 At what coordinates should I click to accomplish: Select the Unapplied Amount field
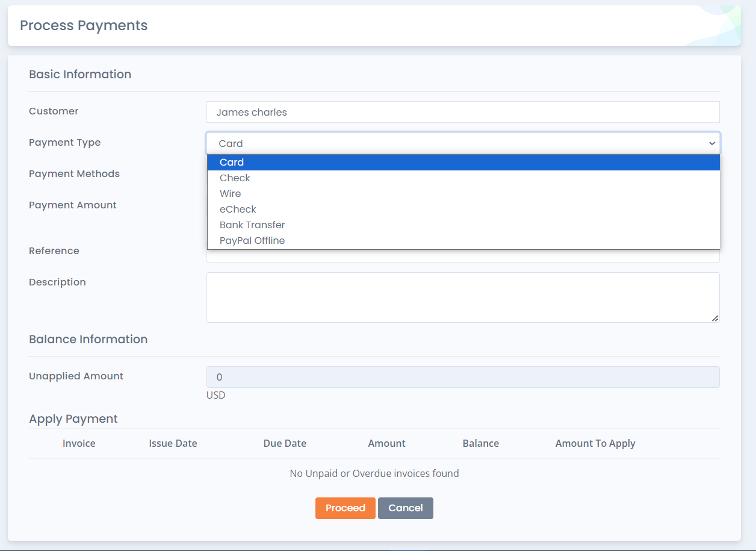[463, 377]
